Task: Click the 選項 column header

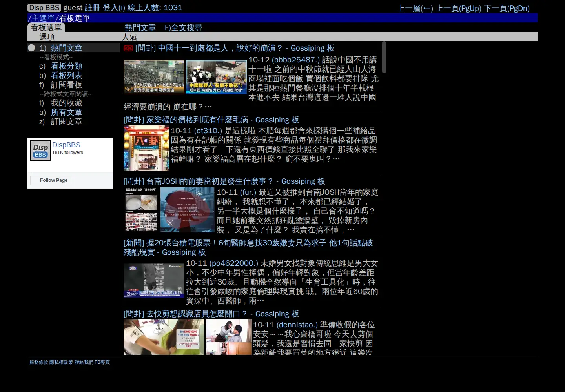Action: pos(47,37)
